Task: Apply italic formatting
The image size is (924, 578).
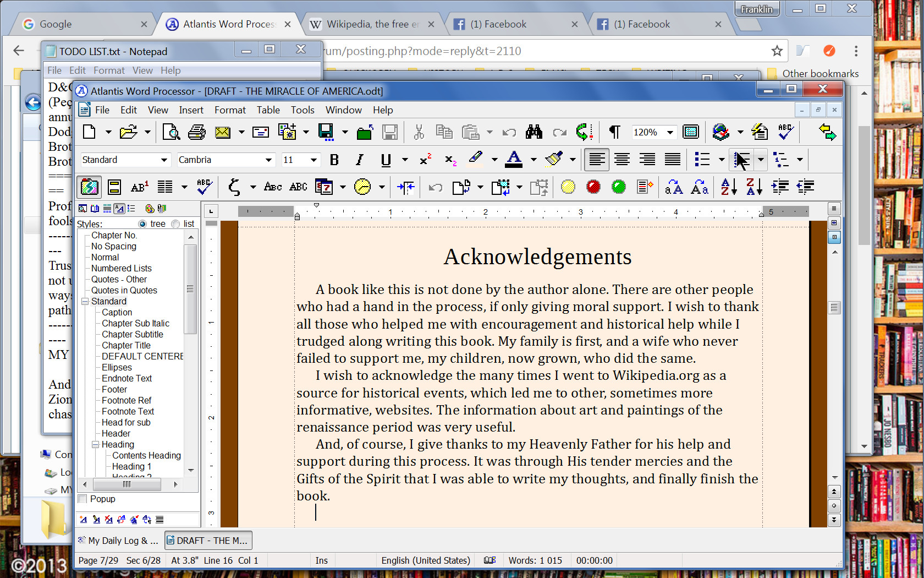Action: [x=359, y=160]
